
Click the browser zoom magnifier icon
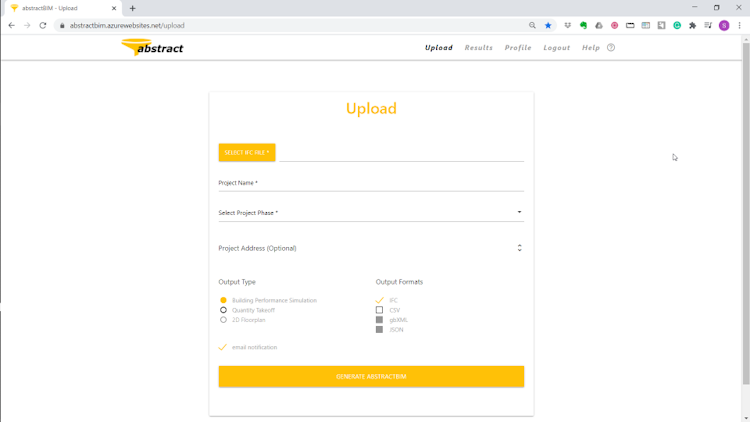pos(532,25)
